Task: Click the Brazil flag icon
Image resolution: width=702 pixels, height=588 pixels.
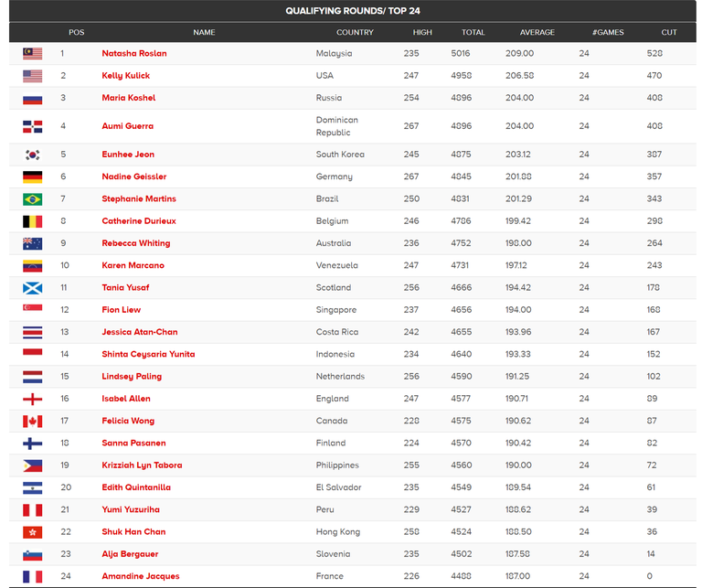Action: click(x=32, y=199)
